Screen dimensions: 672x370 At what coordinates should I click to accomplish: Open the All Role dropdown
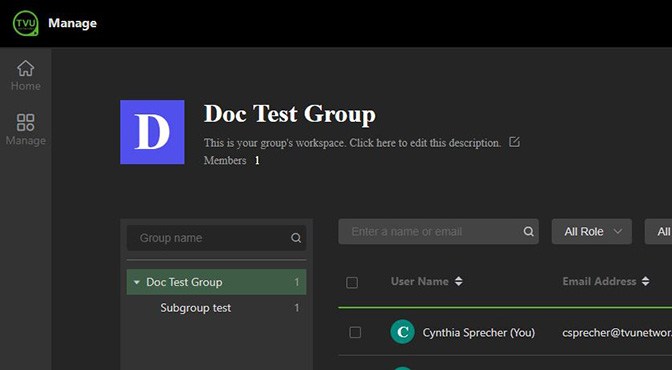[x=591, y=232]
